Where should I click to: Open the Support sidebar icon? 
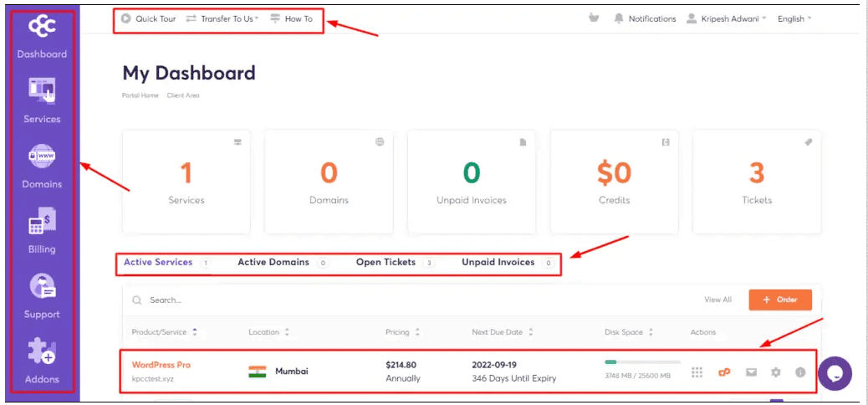(x=42, y=286)
